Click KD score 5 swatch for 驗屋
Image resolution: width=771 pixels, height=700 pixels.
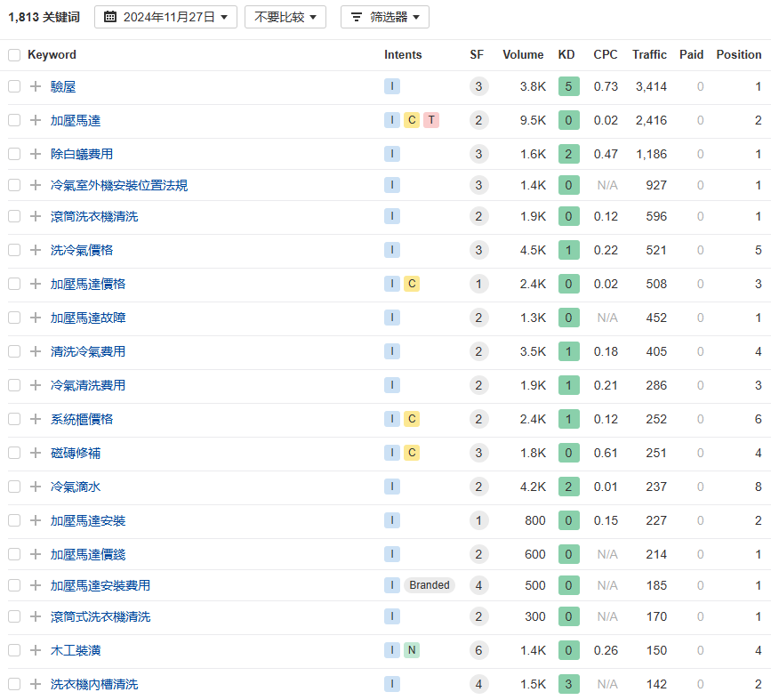(569, 86)
